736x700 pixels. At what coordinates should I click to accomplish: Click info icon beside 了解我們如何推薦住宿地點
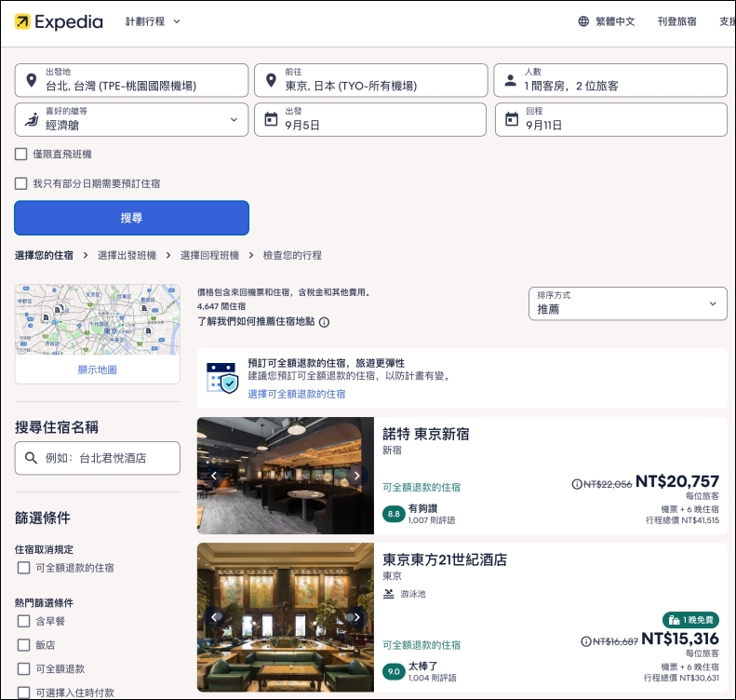(324, 322)
